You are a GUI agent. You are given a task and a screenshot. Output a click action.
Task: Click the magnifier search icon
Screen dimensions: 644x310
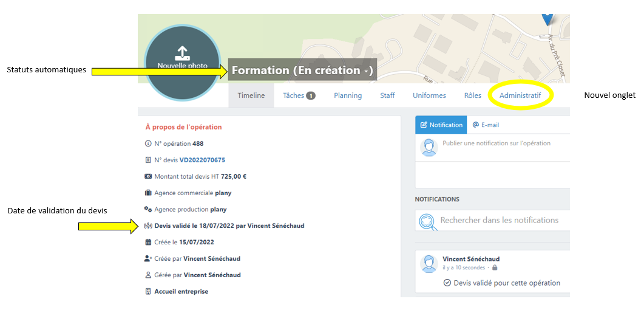pyautogui.click(x=428, y=221)
